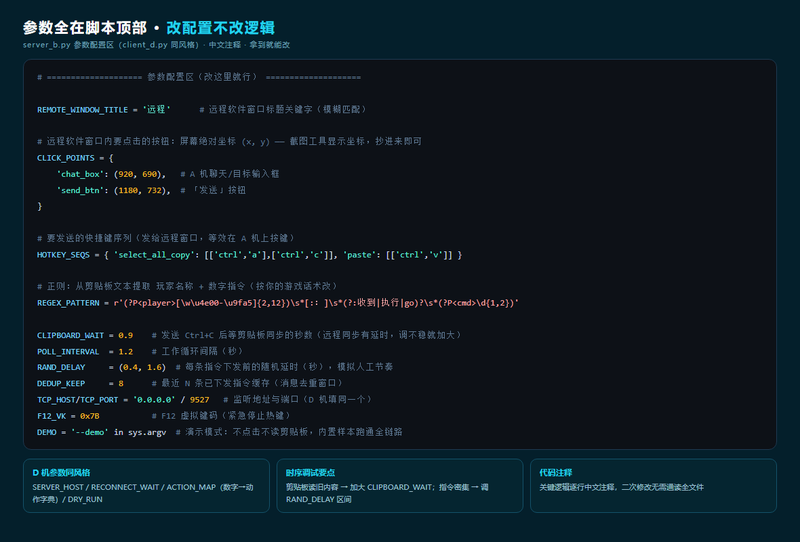Viewport: 800px width, 542px height.
Task: Click the F12_VK hex value 0x7B
Action: [x=90, y=416]
